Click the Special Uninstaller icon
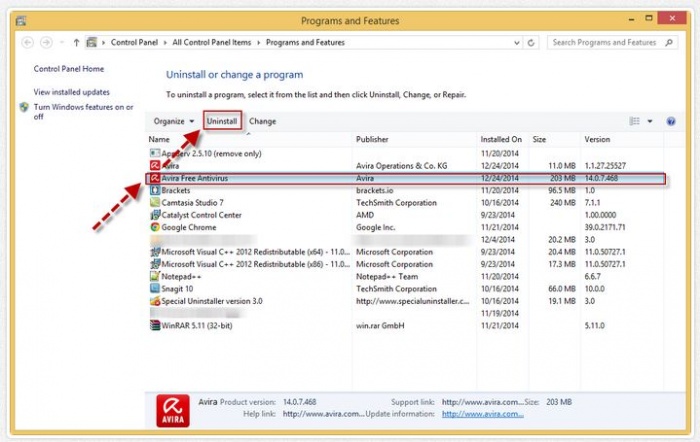Image resolution: width=700 pixels, height=442 pixels. 155,301
